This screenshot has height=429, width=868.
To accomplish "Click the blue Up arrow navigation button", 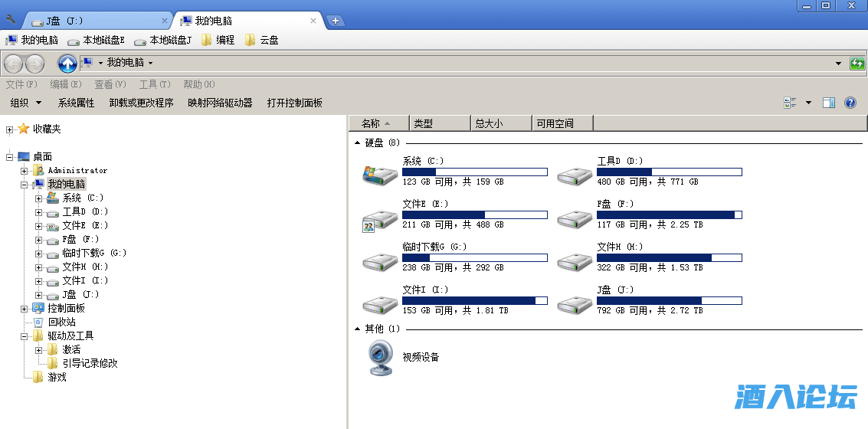I will (x=67, y=64).
